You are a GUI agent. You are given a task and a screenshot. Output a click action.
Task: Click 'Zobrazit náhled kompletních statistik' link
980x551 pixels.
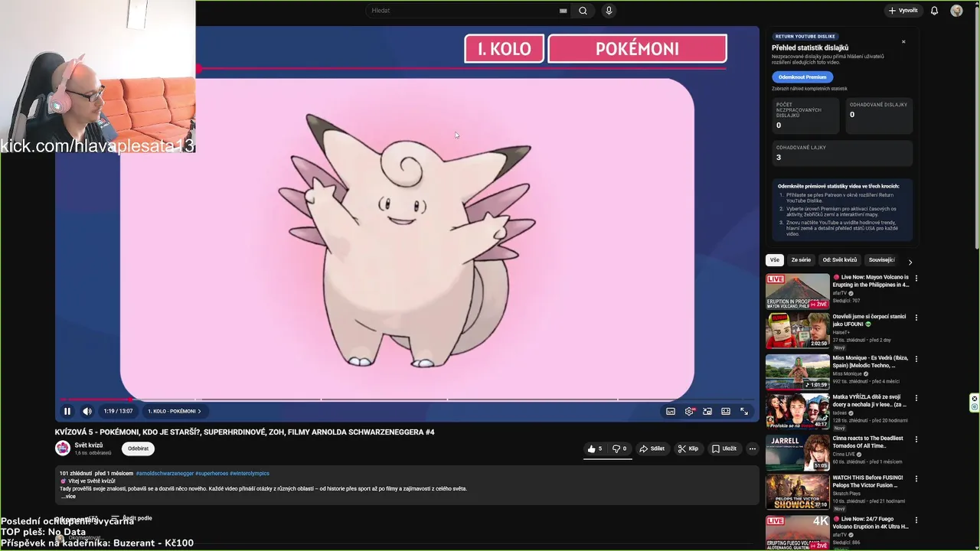pyautogui.click(x=809, y=89)
